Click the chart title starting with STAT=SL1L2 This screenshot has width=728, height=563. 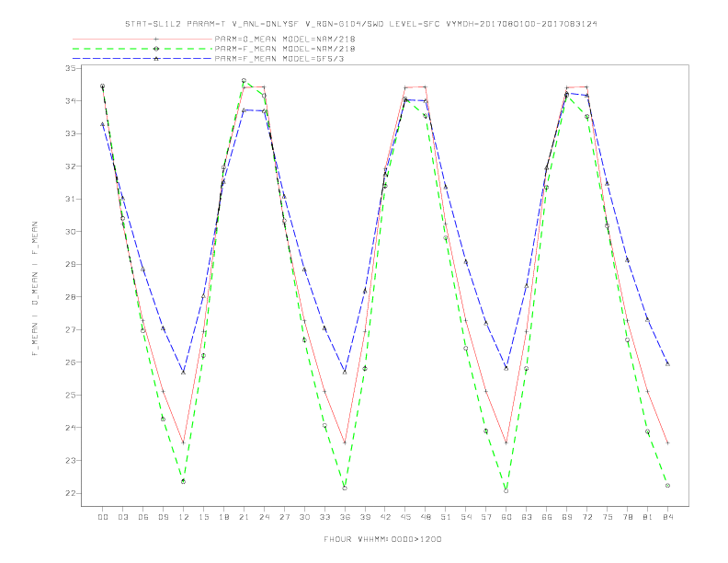pos(361,24)
